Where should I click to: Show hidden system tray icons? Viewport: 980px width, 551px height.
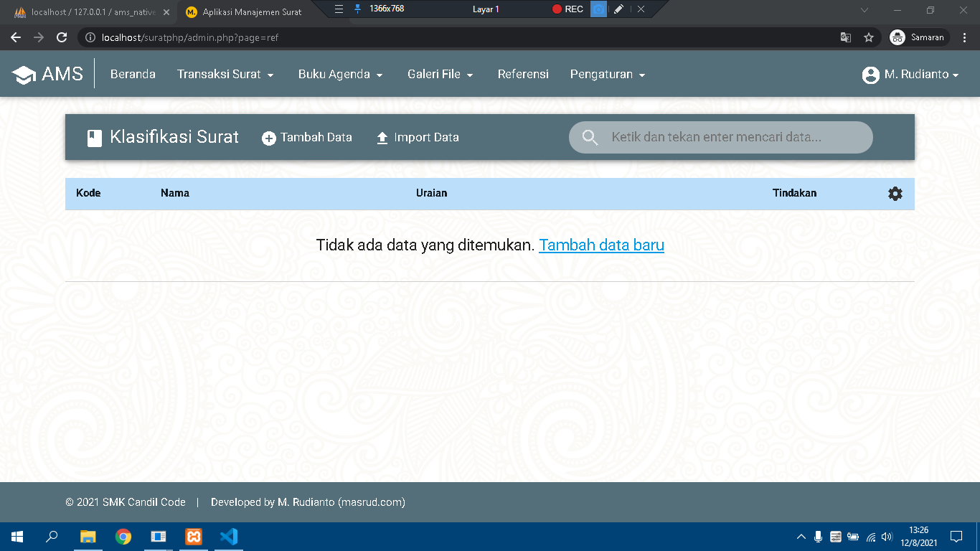click(801, 537)
